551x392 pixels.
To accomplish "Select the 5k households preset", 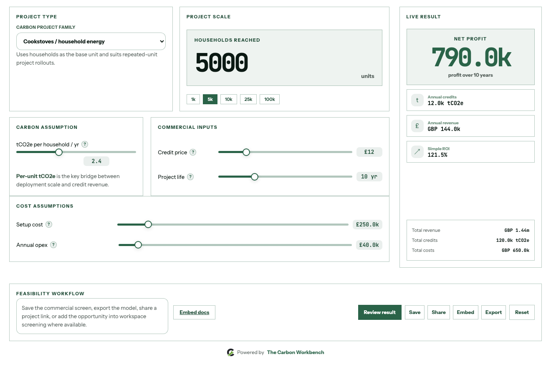I will tap(210, 99).
